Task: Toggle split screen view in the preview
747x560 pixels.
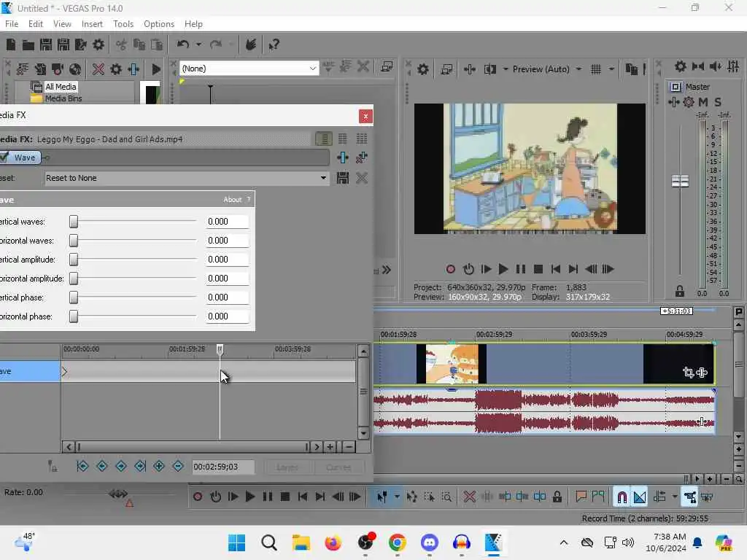Action: pos(489,69)
